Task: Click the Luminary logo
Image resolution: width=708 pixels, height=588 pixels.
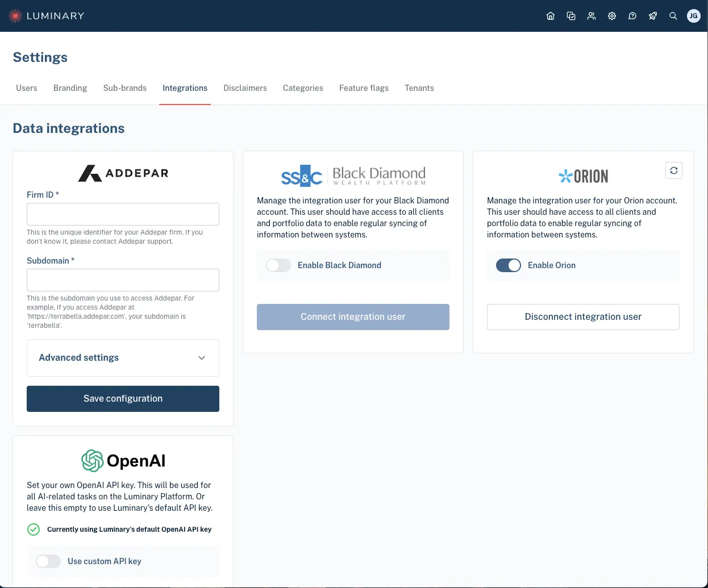Action: pyautogui.click(x=47, y=16)
